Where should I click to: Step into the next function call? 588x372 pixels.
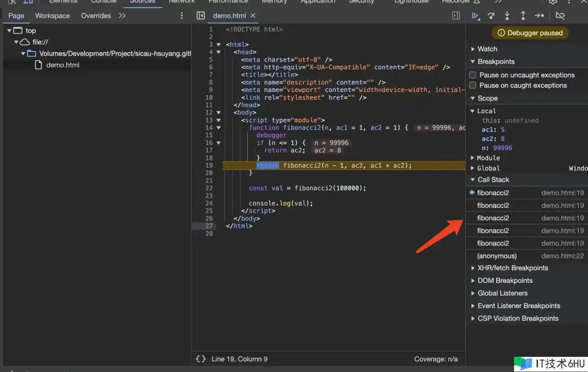[507, 16]
